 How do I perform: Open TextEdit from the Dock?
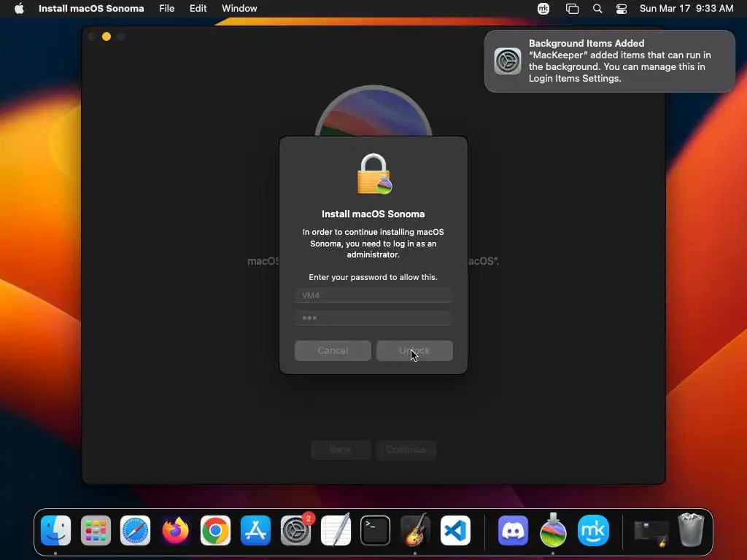336,530
